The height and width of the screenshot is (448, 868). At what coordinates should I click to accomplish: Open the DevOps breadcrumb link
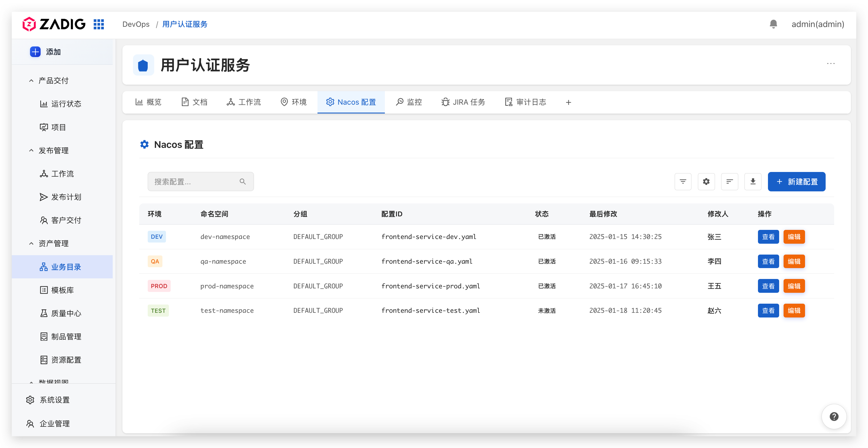coord(136,24)
